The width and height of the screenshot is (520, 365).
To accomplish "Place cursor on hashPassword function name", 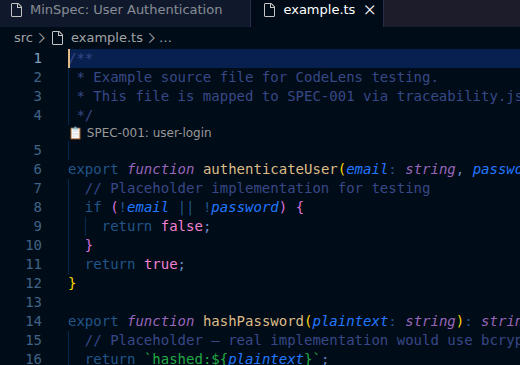I will (253, 321).
